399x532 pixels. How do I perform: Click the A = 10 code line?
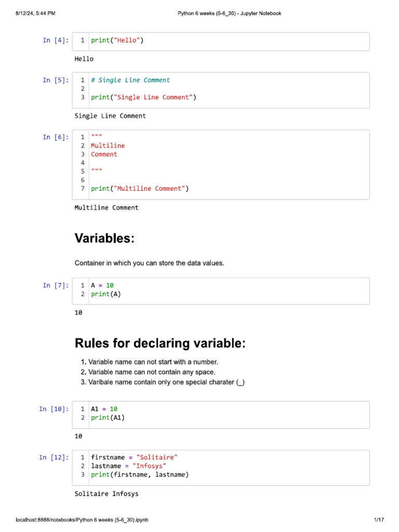pyautogui.click(x=102, y=285)
